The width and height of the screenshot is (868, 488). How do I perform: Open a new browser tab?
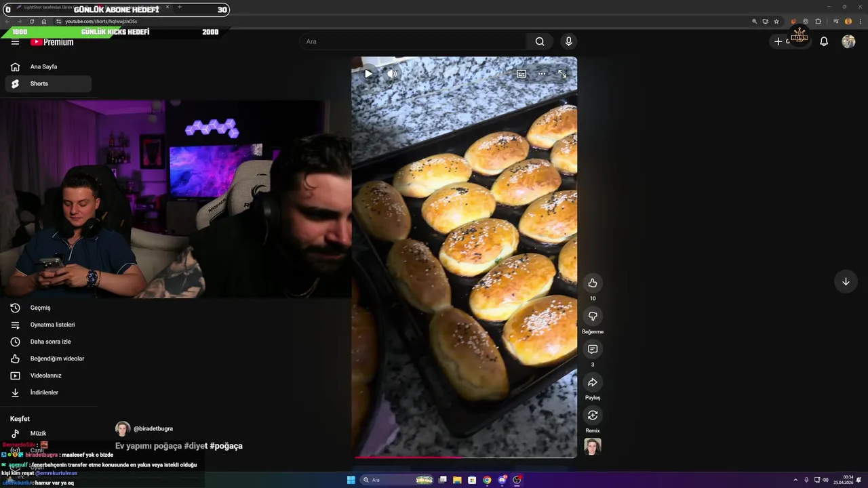(179, 7)
